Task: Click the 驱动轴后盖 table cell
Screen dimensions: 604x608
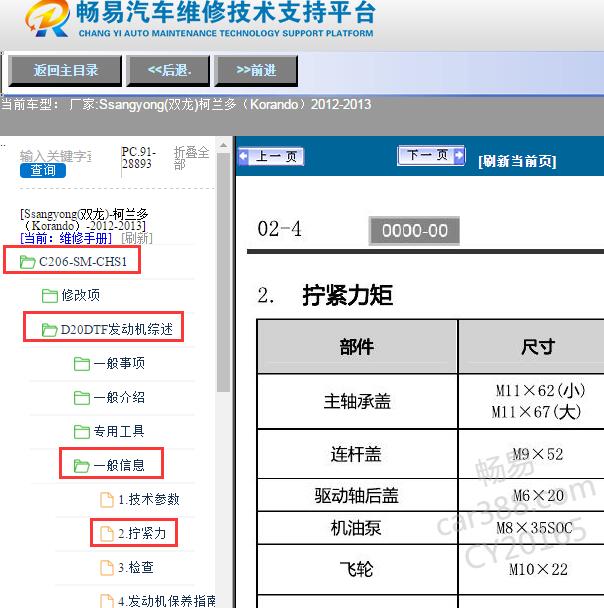Action: click(357, 496)
